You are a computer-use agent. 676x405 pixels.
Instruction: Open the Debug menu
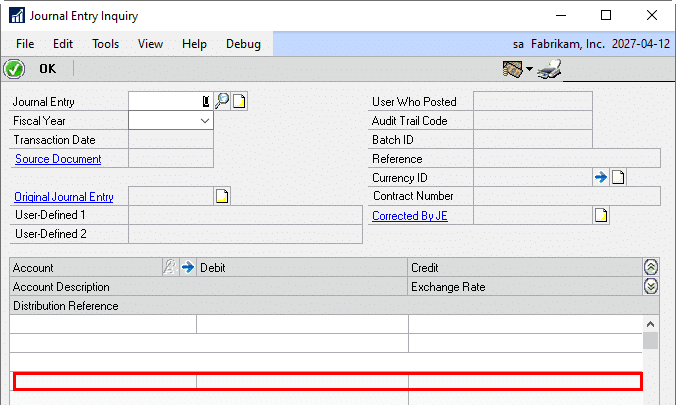tap(244, 44)
